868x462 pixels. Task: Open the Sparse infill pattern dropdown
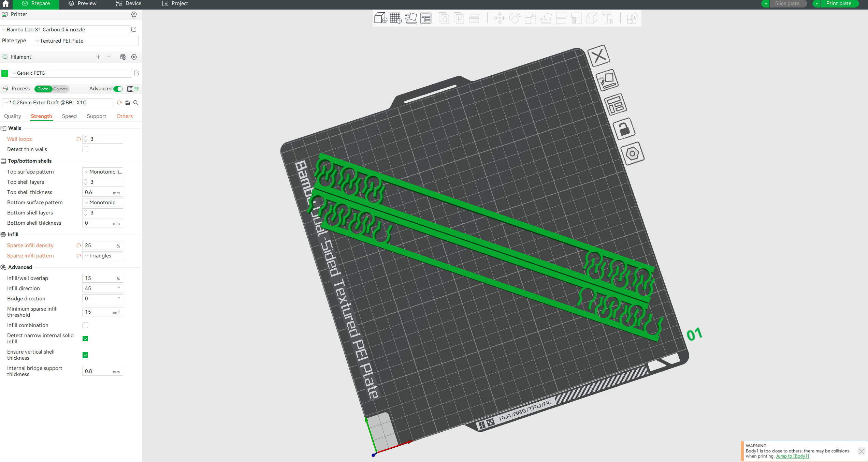click(103, 256)
